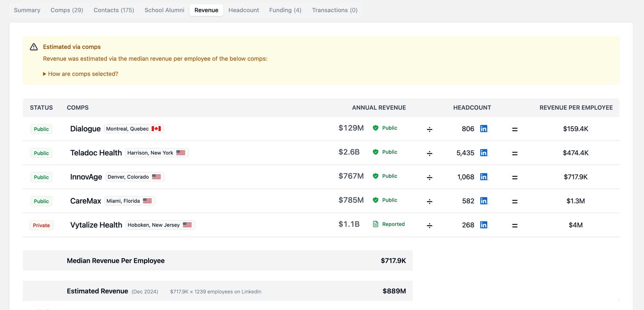Click the warning triangle icon in notice
The height and width of the screenshot is (310, 644).
[34, 47]
